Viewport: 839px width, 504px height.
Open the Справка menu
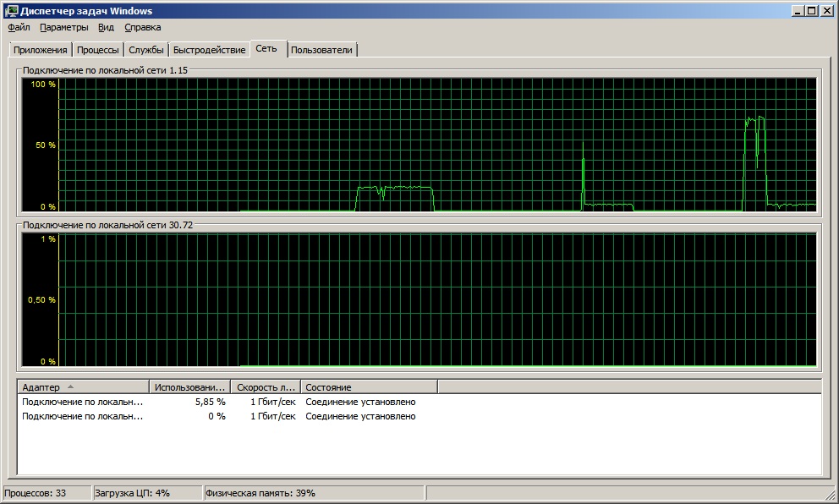click(x=142, y=27)
